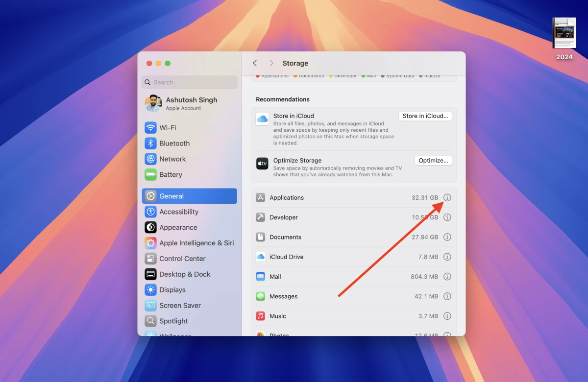
Task: Open Apple Intelligence & Siri settings
Action: click(190, 243)
